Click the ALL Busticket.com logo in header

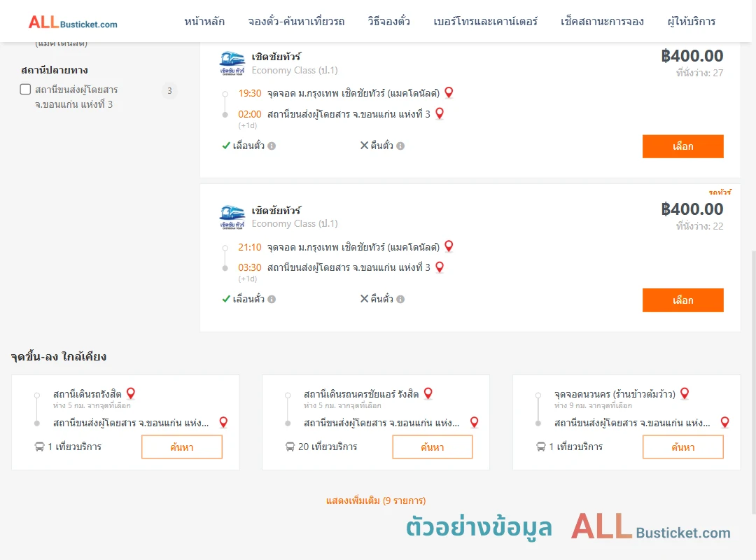[x=73, y=22]
